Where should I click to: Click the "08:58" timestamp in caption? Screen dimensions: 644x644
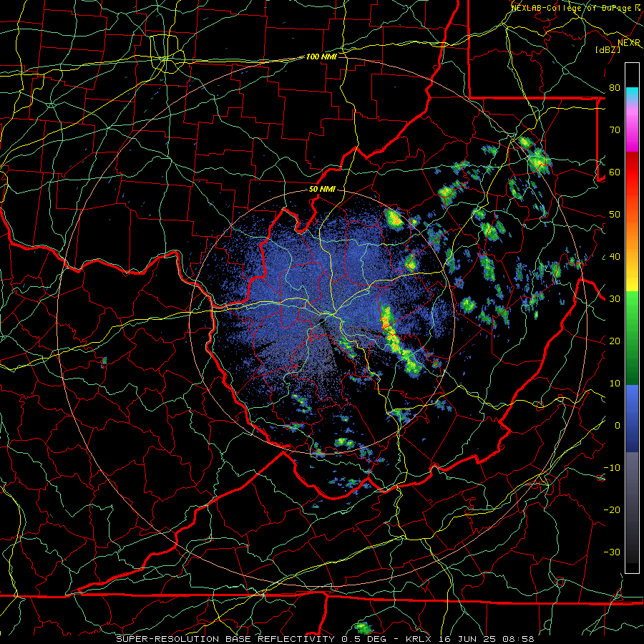click(517, 639)
